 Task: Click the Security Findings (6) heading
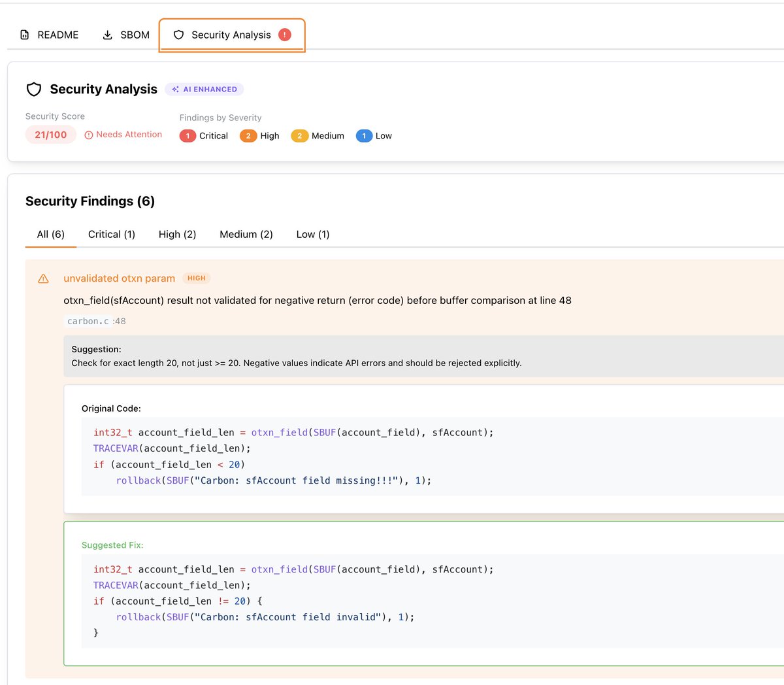(x=90, y=201)
